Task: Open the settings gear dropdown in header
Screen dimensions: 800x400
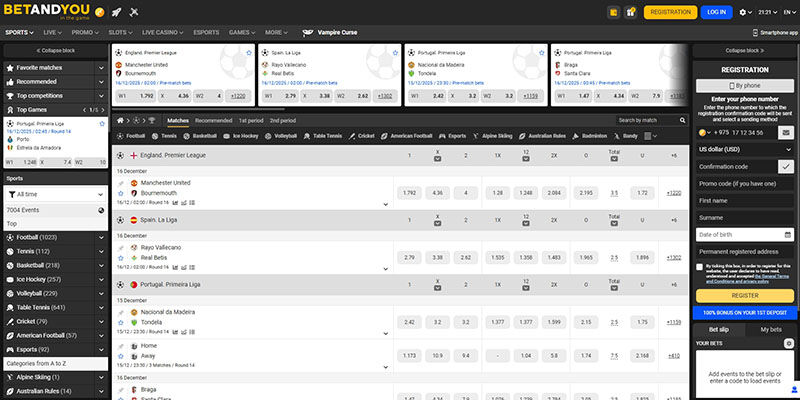Action: pyautogui.click(x=745, y=12)
